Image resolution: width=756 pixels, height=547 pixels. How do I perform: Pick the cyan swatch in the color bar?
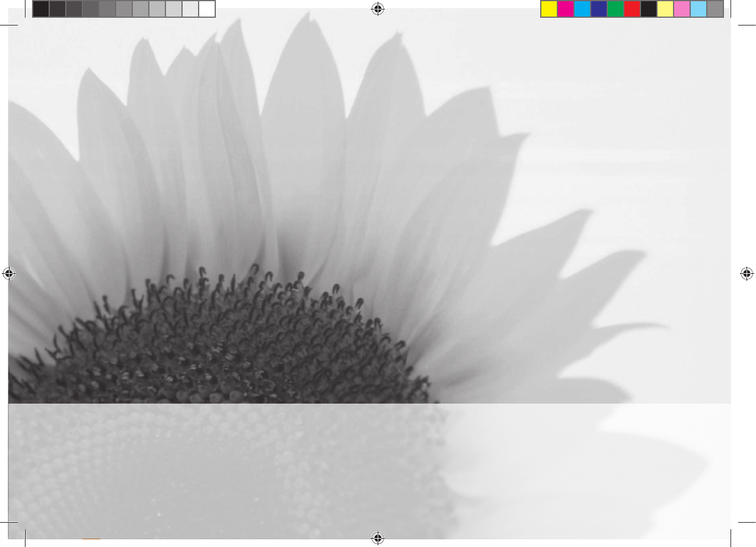[582, 9]
